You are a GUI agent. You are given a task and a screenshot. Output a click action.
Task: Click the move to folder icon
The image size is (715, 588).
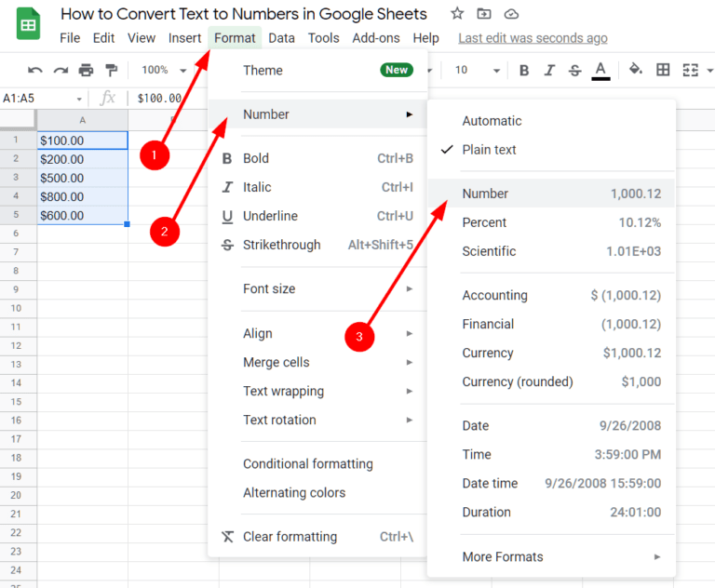click(484, 14)
